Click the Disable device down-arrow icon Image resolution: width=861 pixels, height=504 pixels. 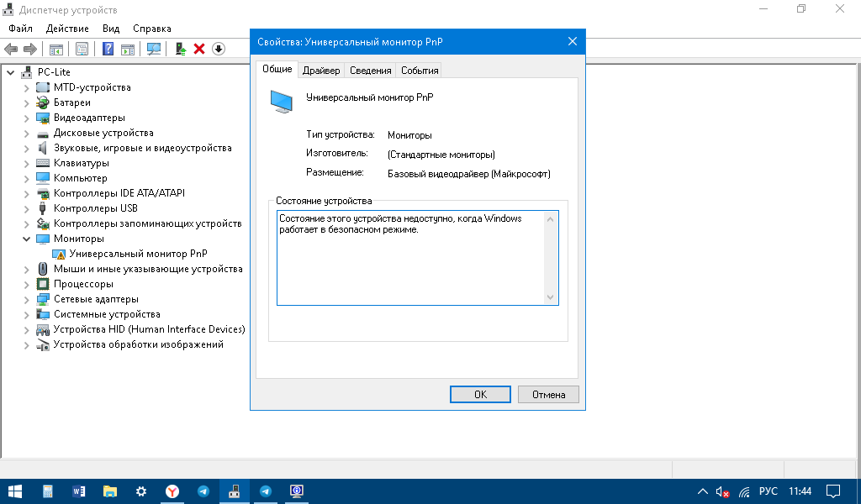219,49
